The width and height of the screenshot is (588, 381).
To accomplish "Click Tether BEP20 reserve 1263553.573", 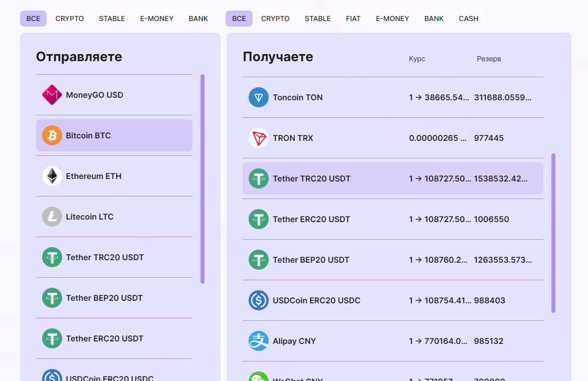I will pos(503,260).
